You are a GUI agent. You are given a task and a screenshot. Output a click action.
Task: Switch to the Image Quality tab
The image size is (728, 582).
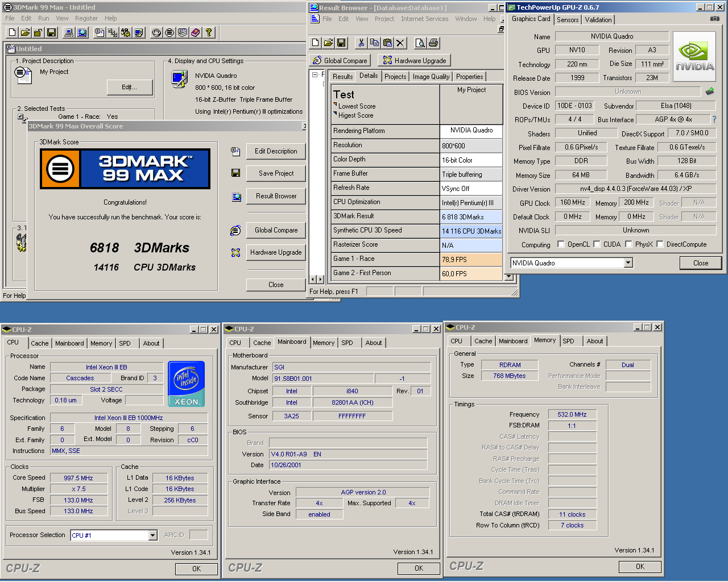pyautogui.click(x=431, y=76)
